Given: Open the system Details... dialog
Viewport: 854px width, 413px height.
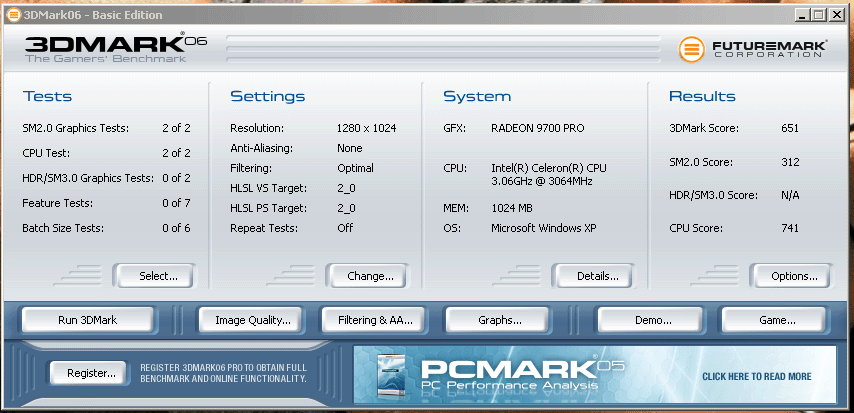Looking at the screenshot, I should tap(593, 276).
